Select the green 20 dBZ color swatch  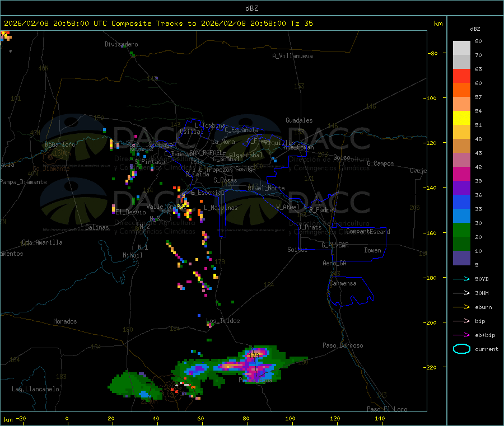(x=461, y=230)
